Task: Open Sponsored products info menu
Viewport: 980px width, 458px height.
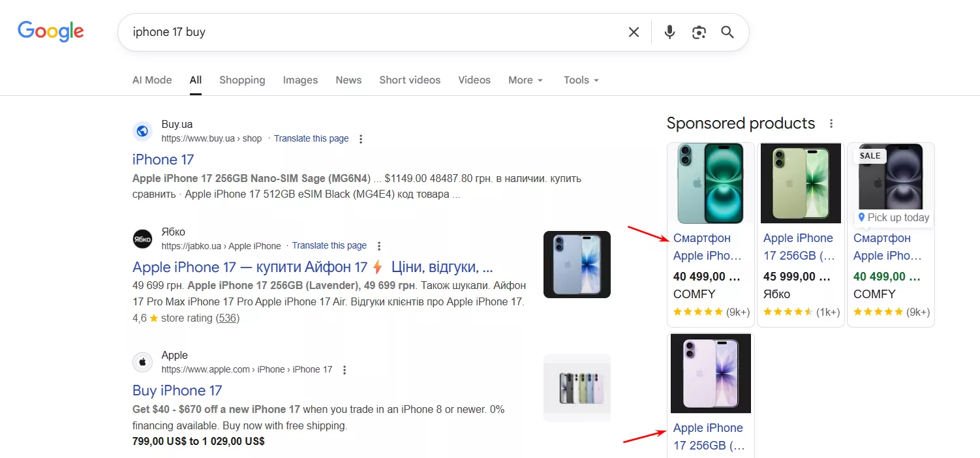Action: (x=831, y=123)
